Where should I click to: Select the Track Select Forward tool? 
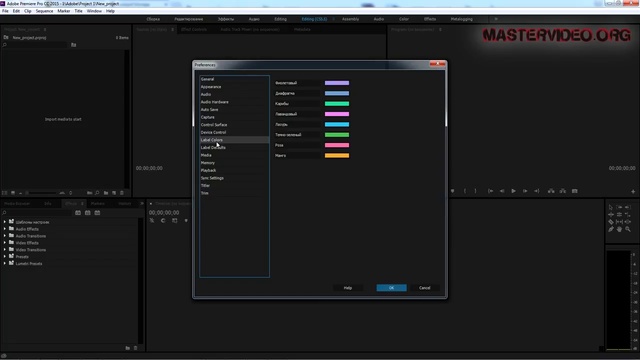(619, 207)
